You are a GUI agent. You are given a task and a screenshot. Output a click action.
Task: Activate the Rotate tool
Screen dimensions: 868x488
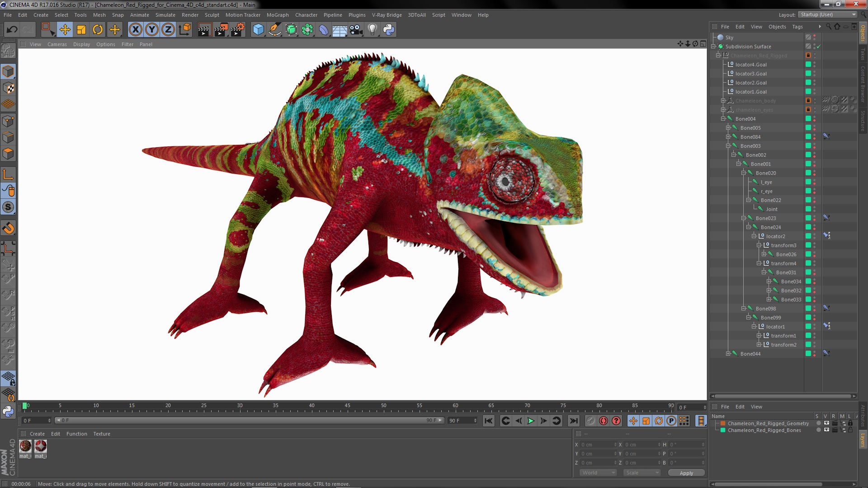click(x=98, y=30)
